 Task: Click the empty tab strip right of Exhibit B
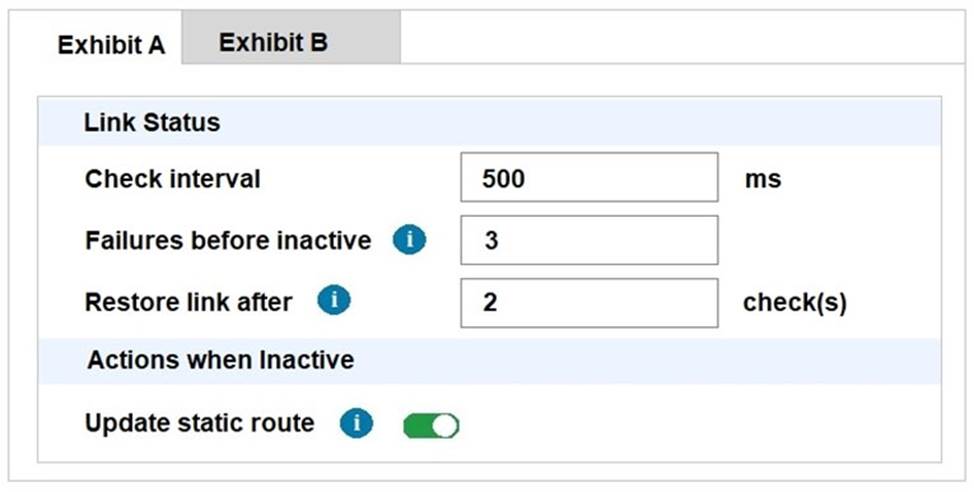tap(680, 40)
